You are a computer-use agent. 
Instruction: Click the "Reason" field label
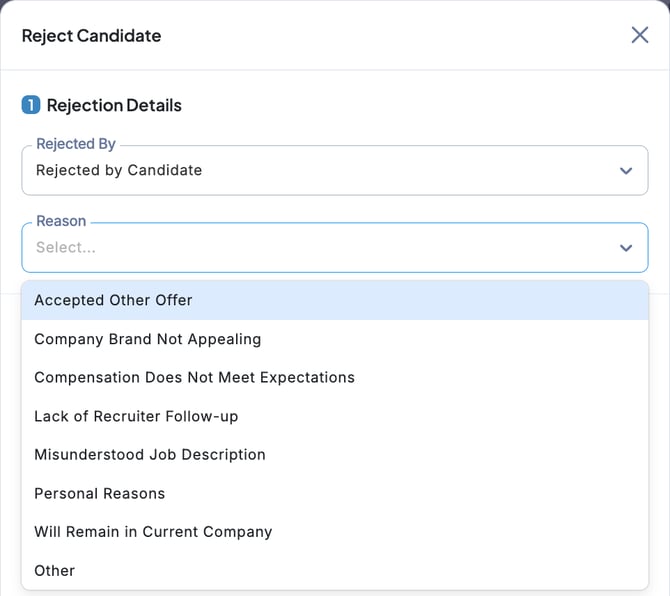point(61,221)
